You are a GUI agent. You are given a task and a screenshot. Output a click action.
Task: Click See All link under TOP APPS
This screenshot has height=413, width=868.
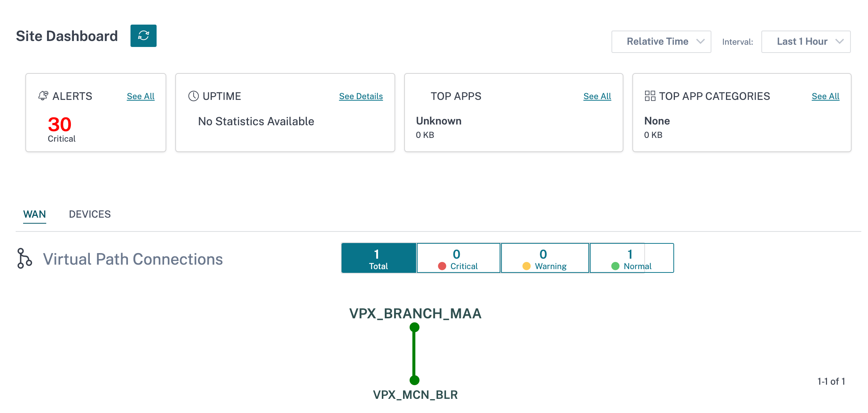tap(597, 96)
